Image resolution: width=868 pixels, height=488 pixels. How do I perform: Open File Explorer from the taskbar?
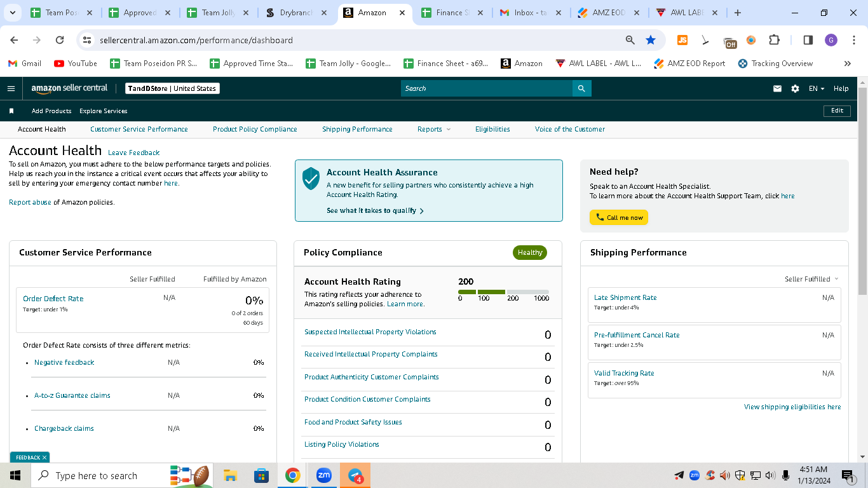[230, 475]
